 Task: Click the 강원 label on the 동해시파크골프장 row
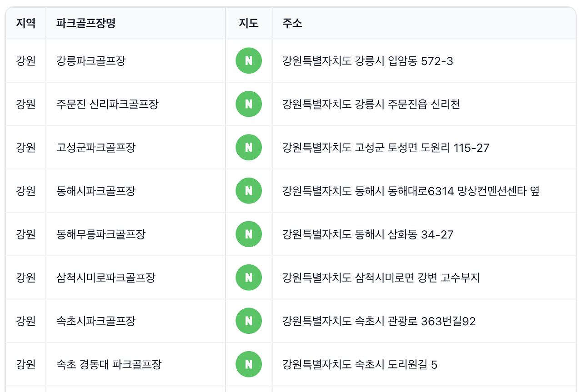pos(25,191)
